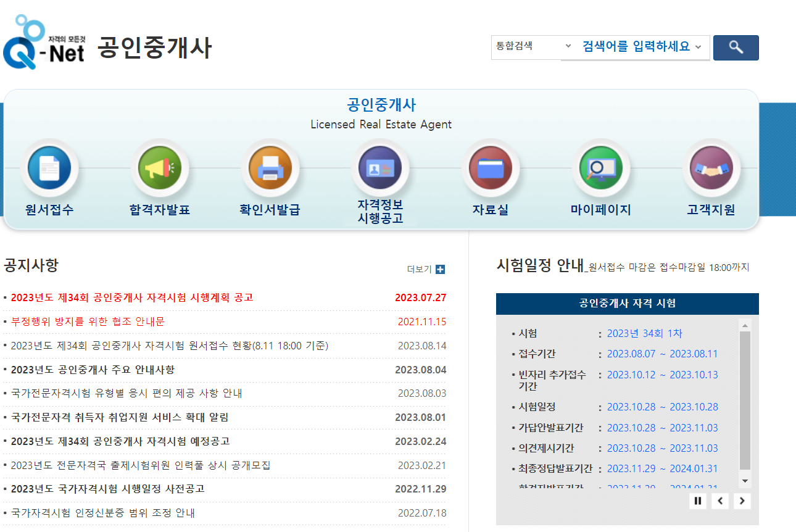Viewport: 796px width, 532px height.
Task: Click the 더보기 plus icon
Action: pyautogui.click(x=440, y=269)
